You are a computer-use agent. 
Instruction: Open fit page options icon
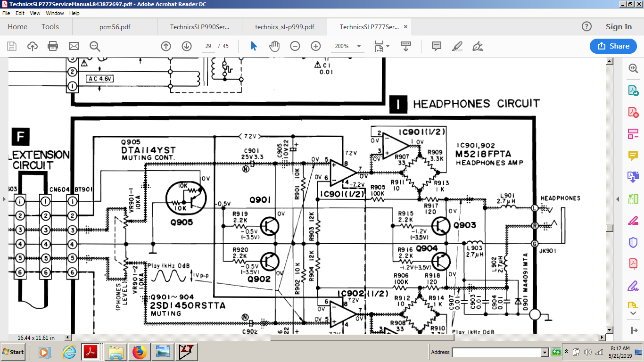[x=381, y=46]
